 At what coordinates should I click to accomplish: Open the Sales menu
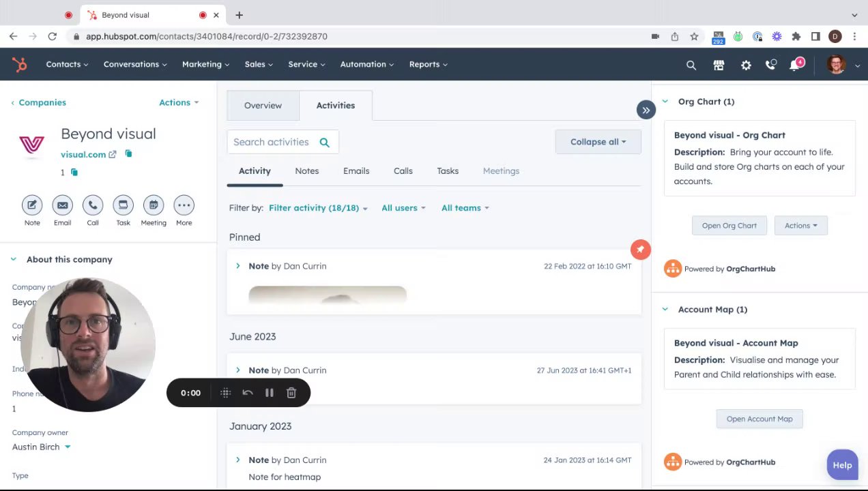[x=259, y=64]
